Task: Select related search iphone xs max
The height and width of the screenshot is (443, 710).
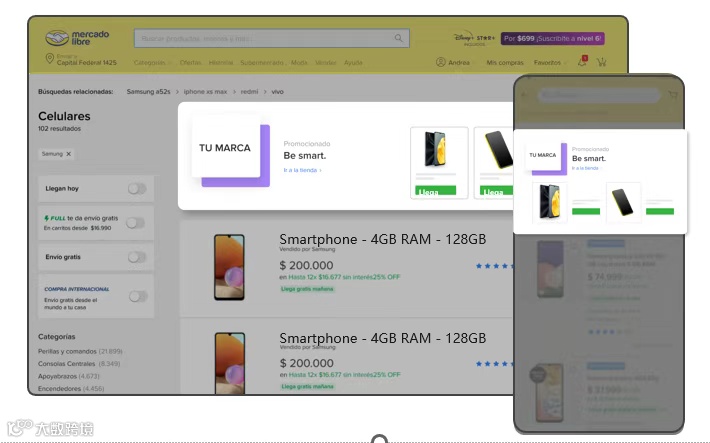Action: [205, 91]
